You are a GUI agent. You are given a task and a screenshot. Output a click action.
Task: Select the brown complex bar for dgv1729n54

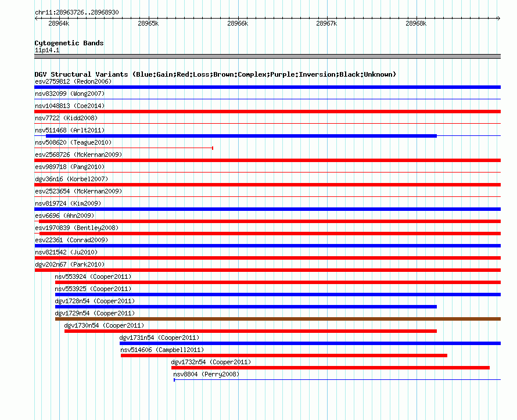278,319
